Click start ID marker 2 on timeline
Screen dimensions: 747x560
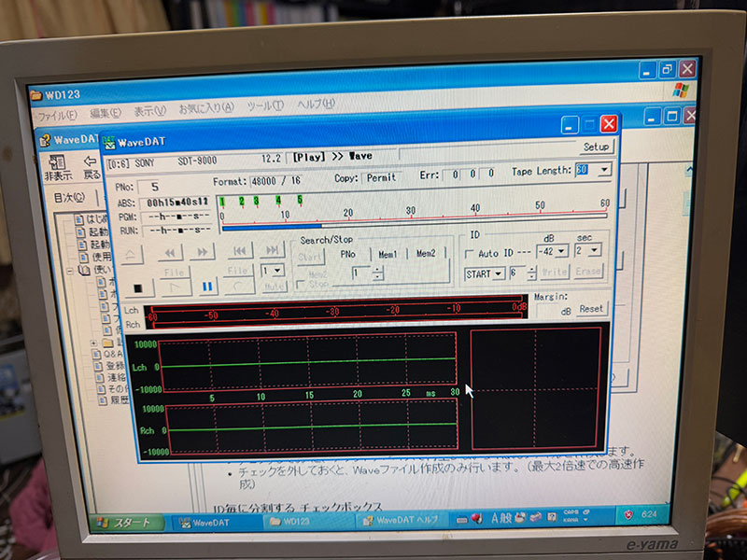pyautogui.click(x=242, y=202)
